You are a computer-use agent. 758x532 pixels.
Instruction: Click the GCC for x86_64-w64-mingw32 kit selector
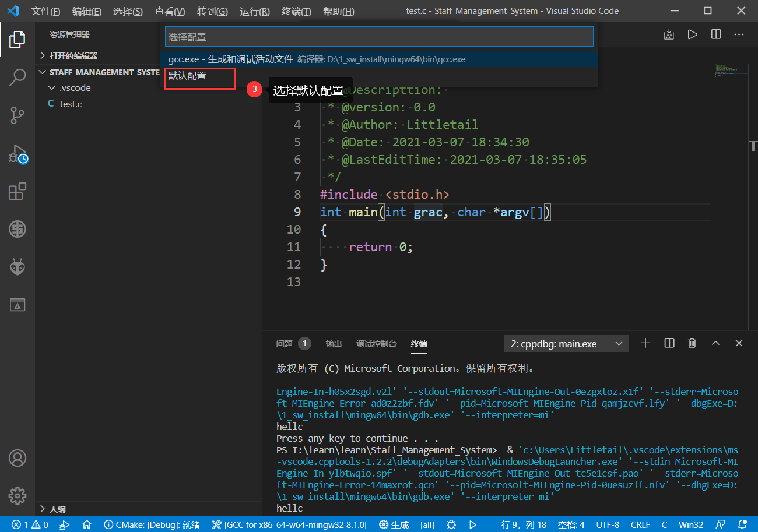click(x=289, y=524)
